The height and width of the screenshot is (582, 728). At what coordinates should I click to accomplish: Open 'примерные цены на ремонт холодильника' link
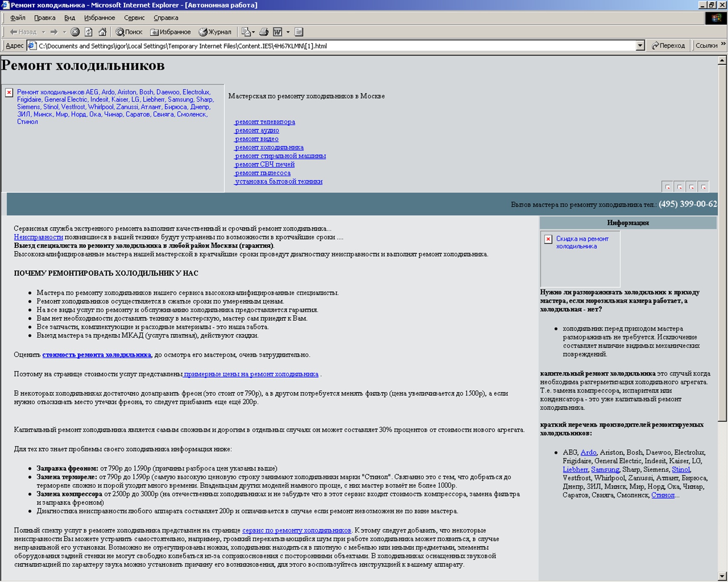[x=251, y=374]
